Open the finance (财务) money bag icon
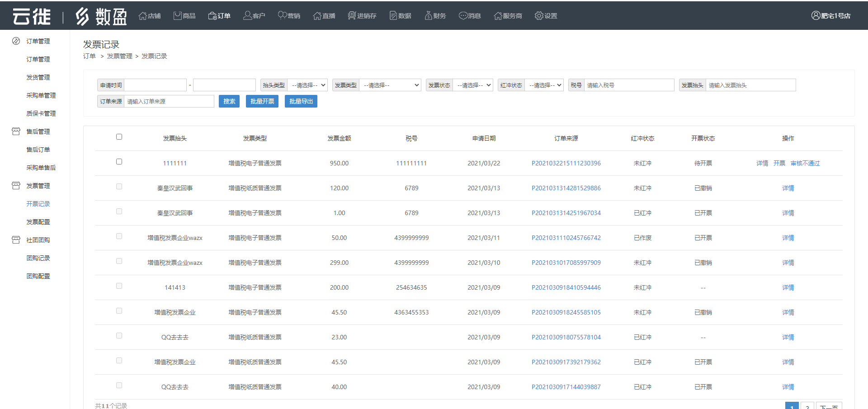This screenshot has height=409, width=868. (428, 16)
